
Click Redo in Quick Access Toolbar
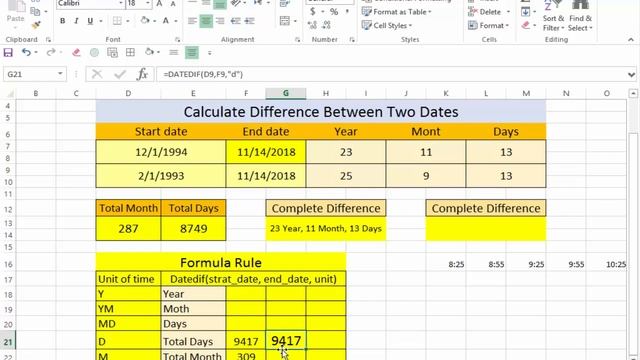[x=51, y=52]
